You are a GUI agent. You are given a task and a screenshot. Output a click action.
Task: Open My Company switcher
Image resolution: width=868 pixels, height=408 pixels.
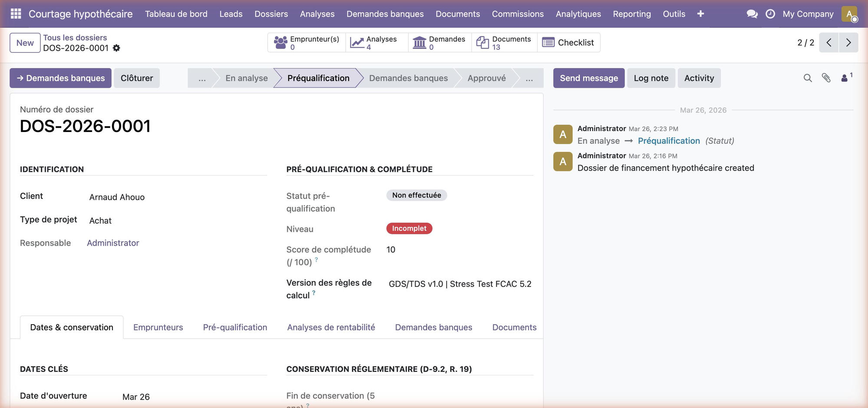coord(808,14)
